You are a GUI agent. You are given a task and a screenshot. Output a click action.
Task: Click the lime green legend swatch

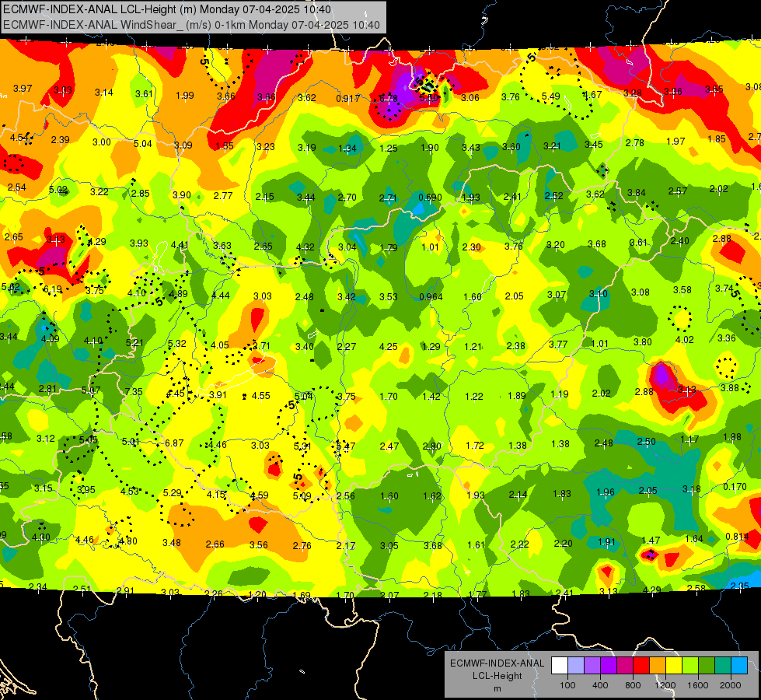coord(690,665)
